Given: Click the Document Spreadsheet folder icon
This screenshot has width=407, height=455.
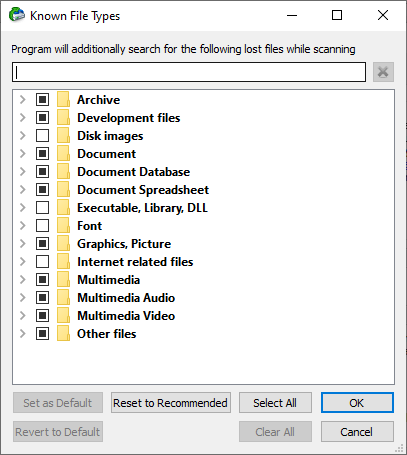Looking at the screenshot, I should [63, 189].
